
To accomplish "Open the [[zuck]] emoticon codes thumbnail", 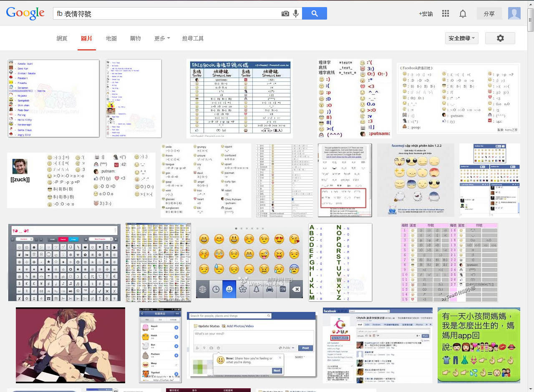I will (x=81, y=180).
